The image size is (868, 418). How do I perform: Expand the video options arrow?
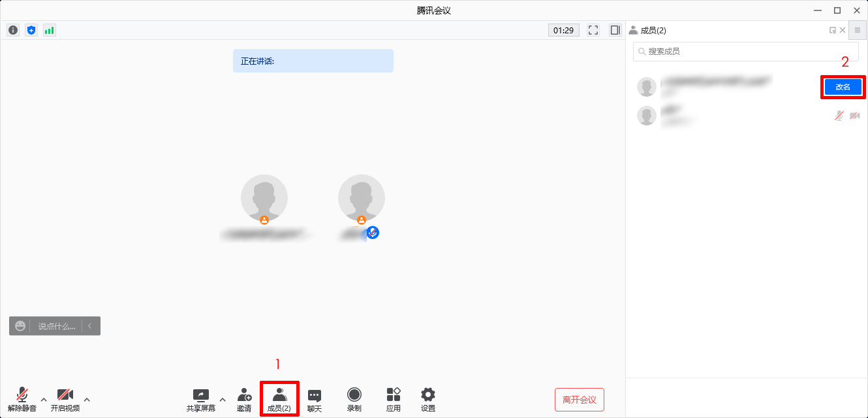click(x=87, y=399)
